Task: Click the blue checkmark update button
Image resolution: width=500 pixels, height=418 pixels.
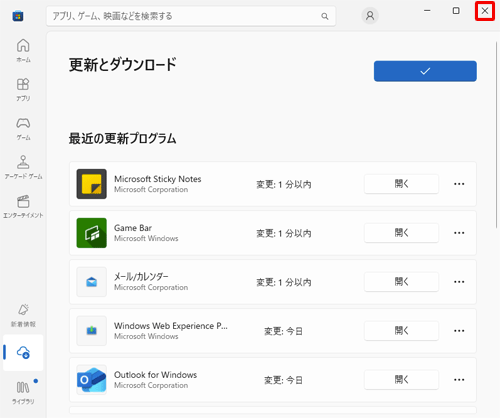Action: click(425, 71)
